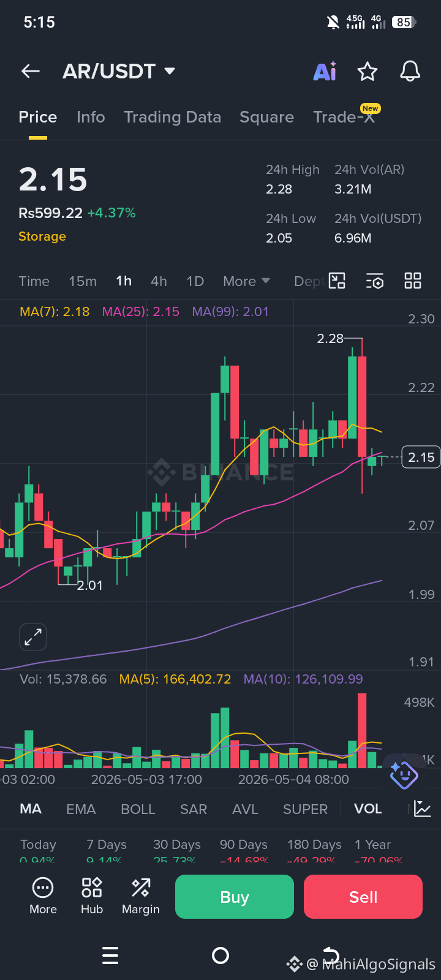Tap the 2.15 current price label
Screen dimensions: 441x980
coord(421,457)
